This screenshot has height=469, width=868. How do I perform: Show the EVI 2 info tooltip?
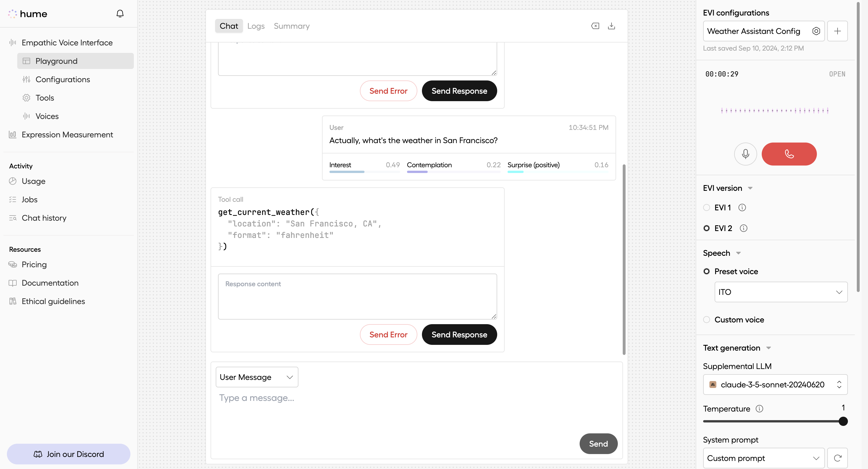(743, 228)
